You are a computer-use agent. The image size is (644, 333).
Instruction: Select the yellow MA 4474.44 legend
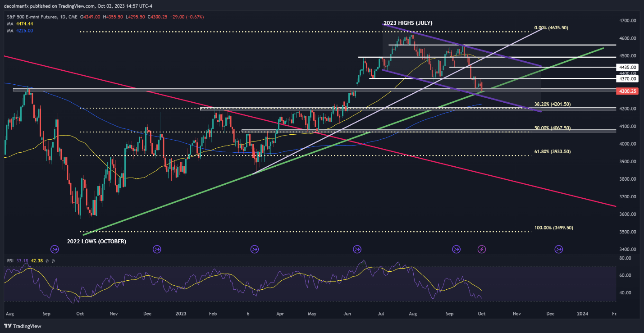pos(19,23)
